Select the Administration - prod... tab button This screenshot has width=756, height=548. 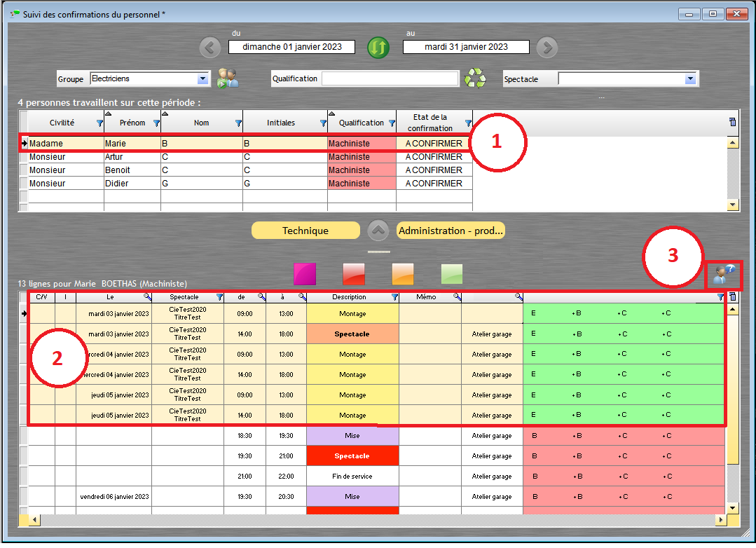click(451, 231)
